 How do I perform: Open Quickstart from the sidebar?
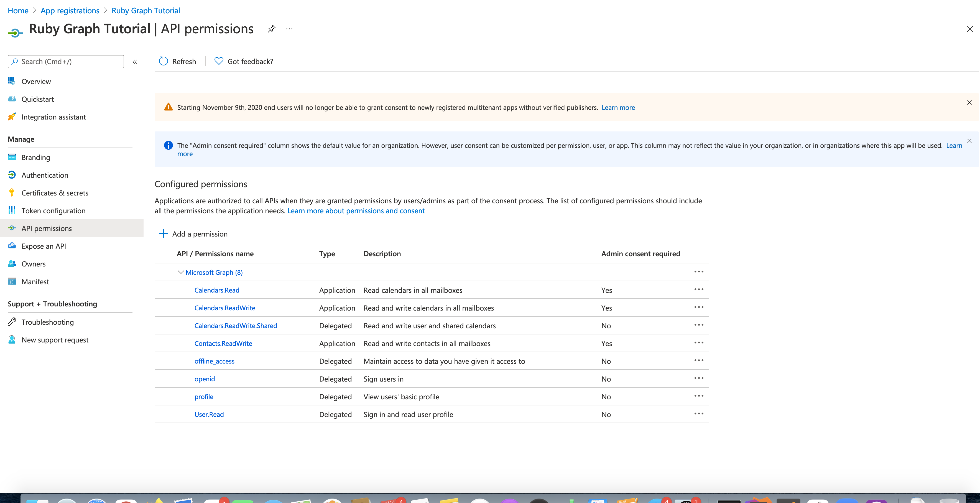(x=38, y=99)
